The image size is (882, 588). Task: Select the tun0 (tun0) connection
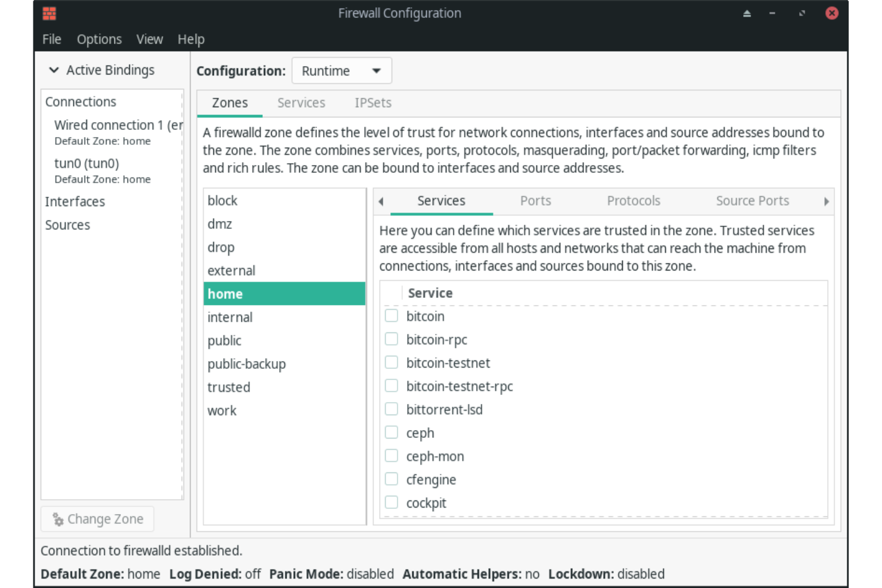[113, 170]
